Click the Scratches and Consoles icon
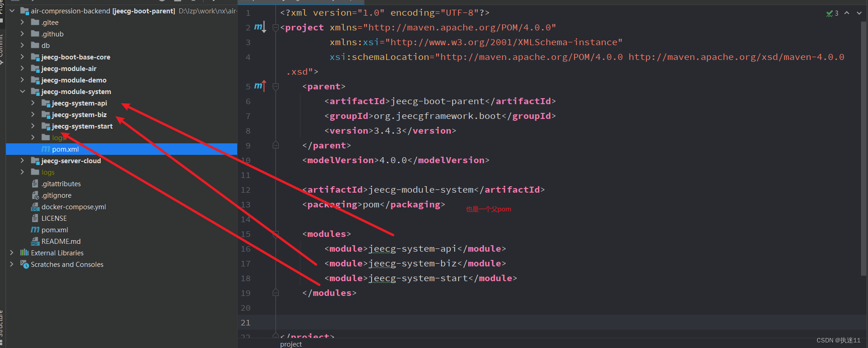The height and width of the screenshot is (348, 868). click(24, 264)
